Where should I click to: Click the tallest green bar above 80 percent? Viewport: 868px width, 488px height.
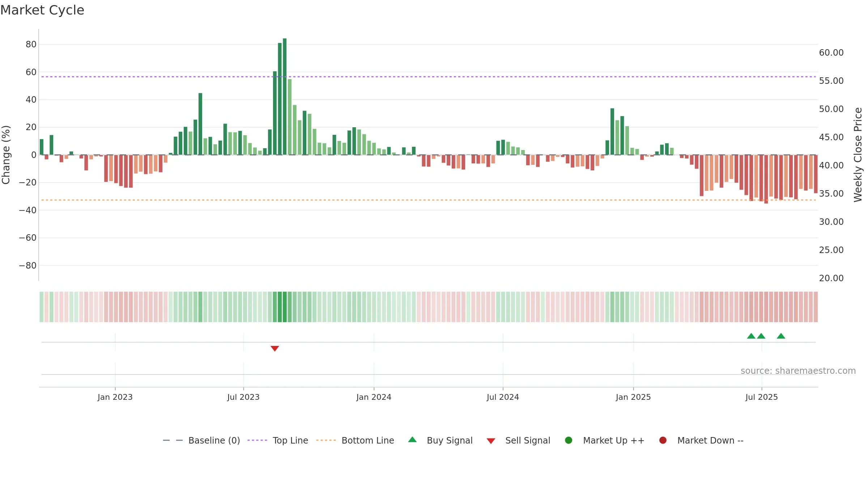click(285, 97)
